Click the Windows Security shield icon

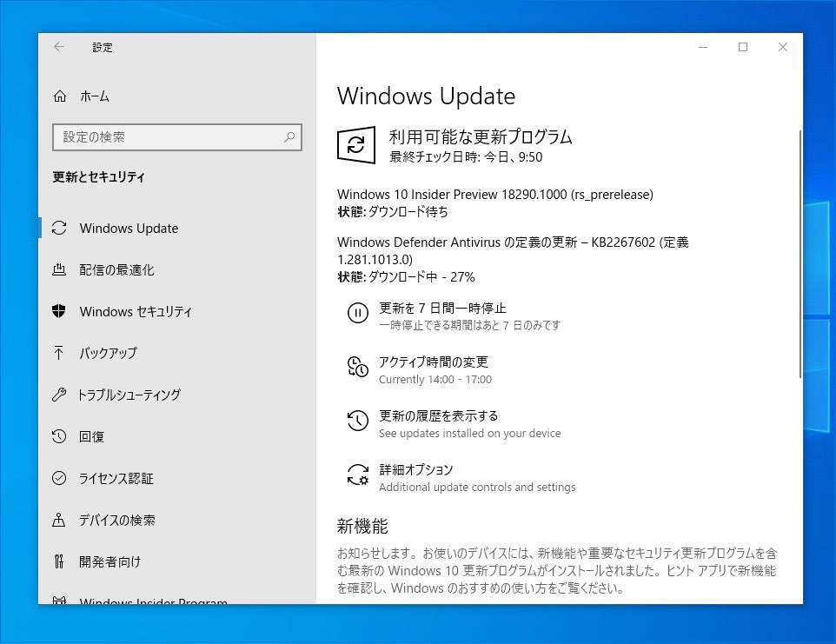[58, 311]
